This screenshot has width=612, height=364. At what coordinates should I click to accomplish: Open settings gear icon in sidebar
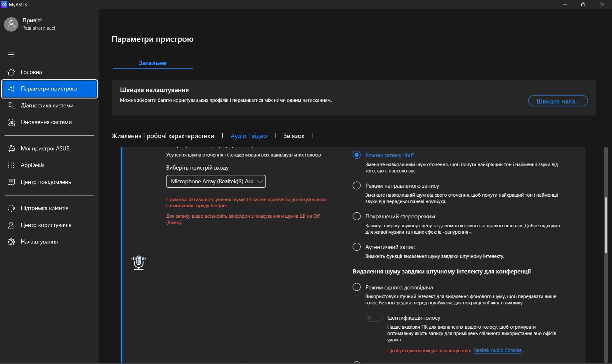[11, 242]
